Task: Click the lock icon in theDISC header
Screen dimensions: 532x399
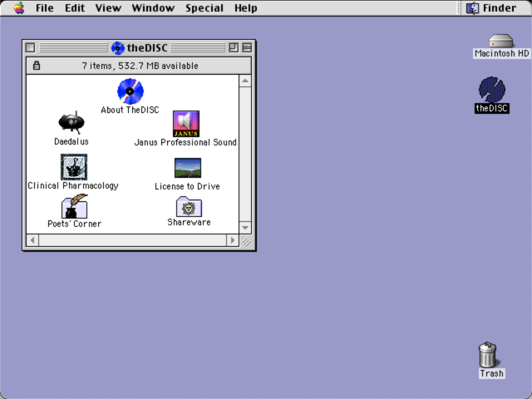Action: coord(37,66)
